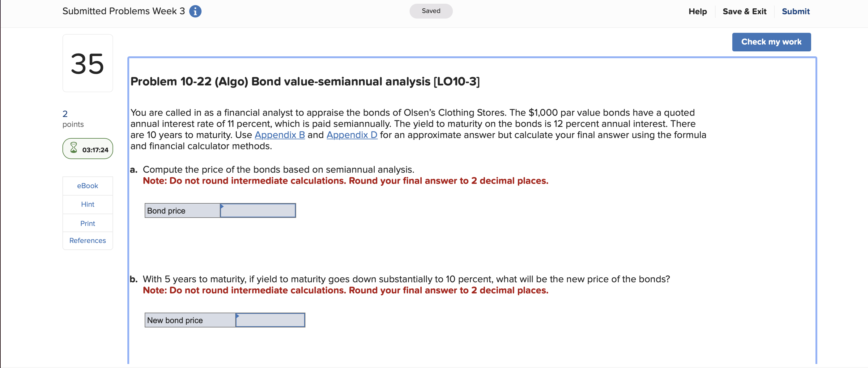Open the References link

pyautogui.click(x=87, y=240)
